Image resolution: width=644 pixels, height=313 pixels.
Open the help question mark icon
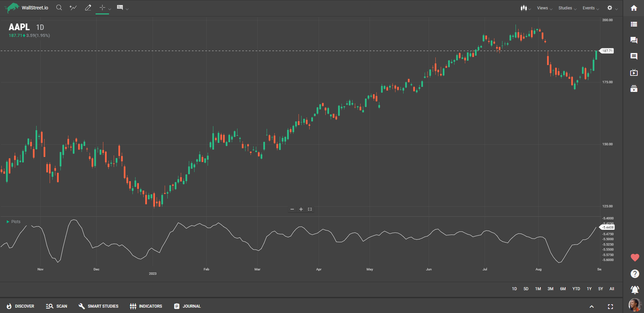coord(635,274)
